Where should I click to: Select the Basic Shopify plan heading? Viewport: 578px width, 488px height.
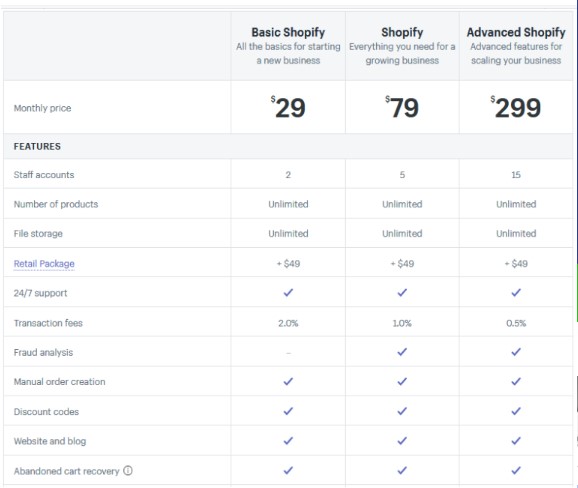(x=288, y=32)
